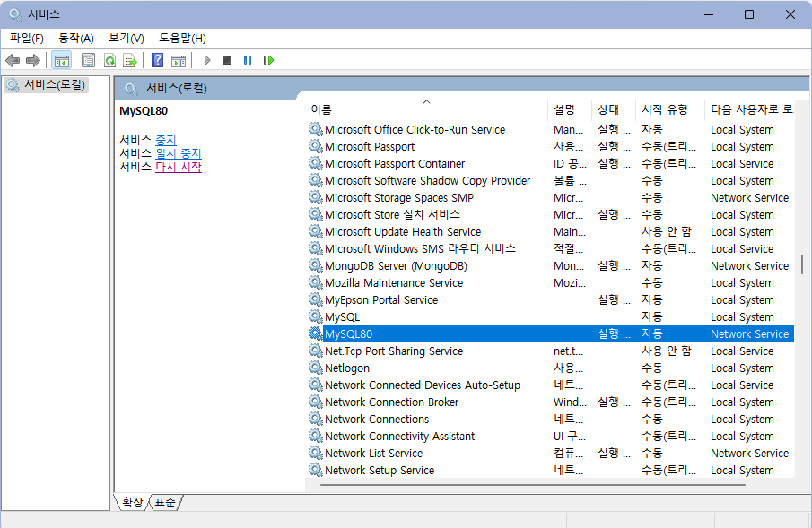Toggle the console tree show/hide icon
812x528 pixels.
click(x=62, y=61)
